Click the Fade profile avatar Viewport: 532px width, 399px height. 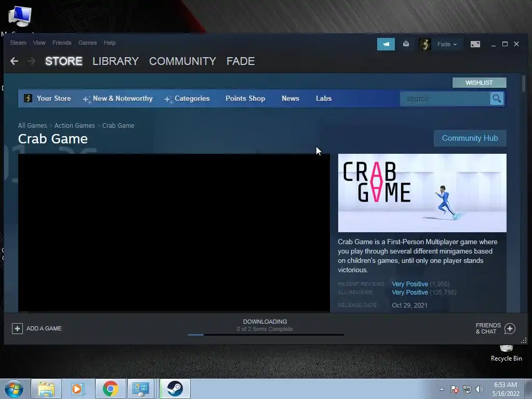click(425, 44)
